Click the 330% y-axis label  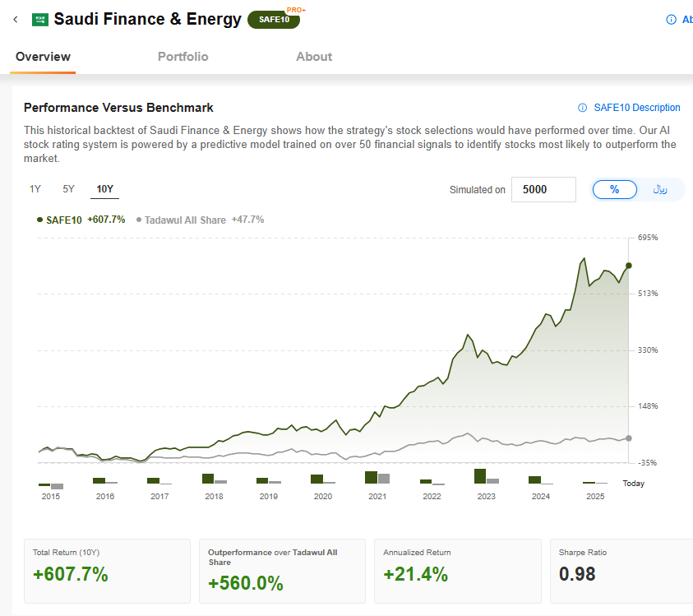(x=648, y=350)
